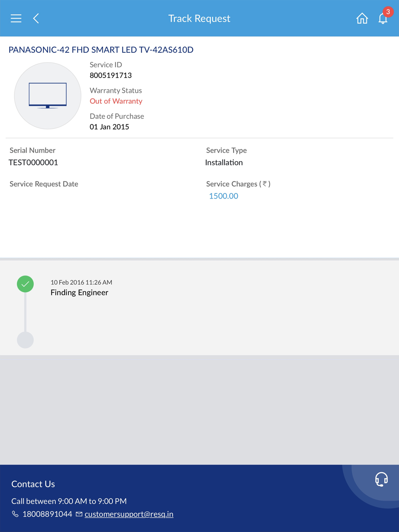Tap the PANASONIC-42 FHD SMART LED TV product title
399x532 pixels.
click(x=101, y=49)
